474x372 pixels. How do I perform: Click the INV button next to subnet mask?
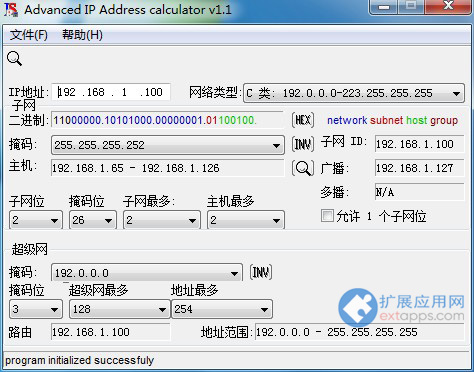coord(303,144)
